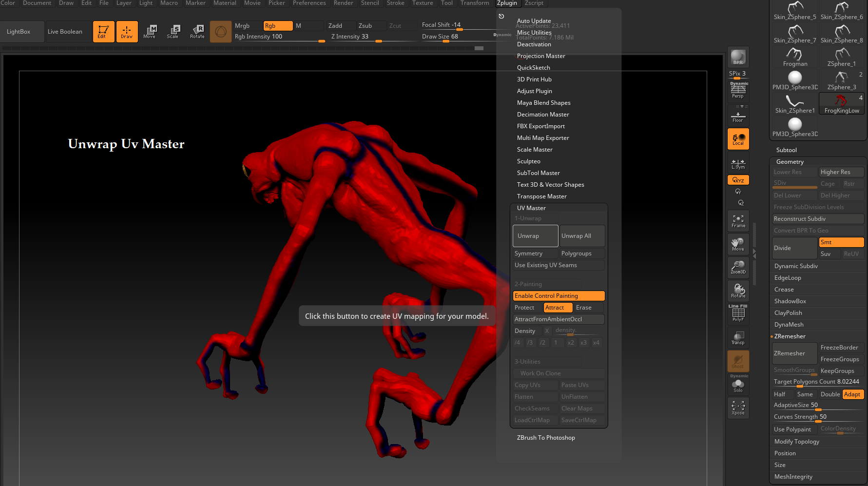
Task: Click the Unwrap button
Action: click(535, 236)
